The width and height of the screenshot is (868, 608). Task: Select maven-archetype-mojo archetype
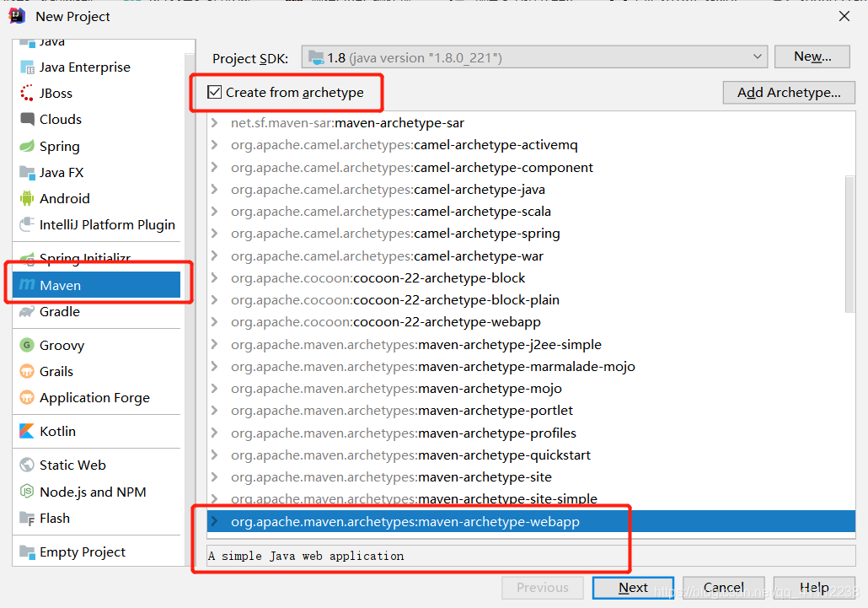532,388
